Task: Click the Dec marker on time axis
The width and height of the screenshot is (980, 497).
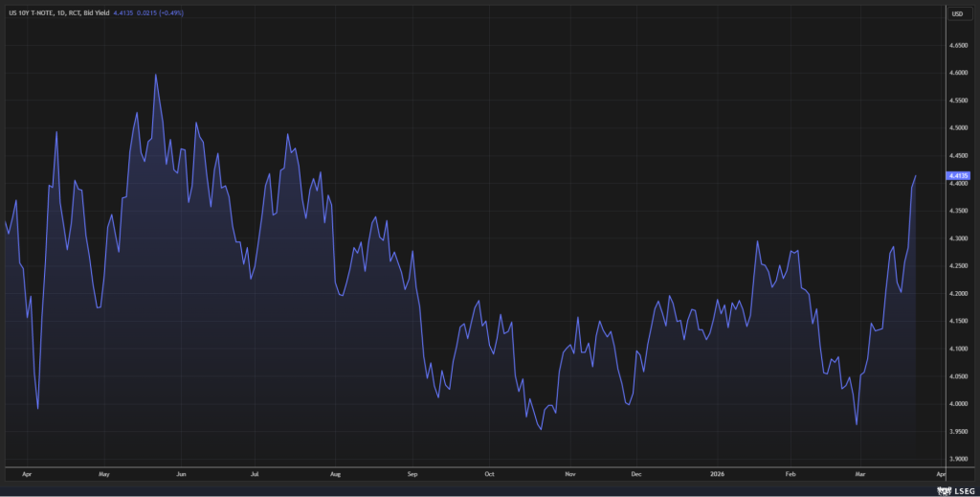Action: coord(635,473)
